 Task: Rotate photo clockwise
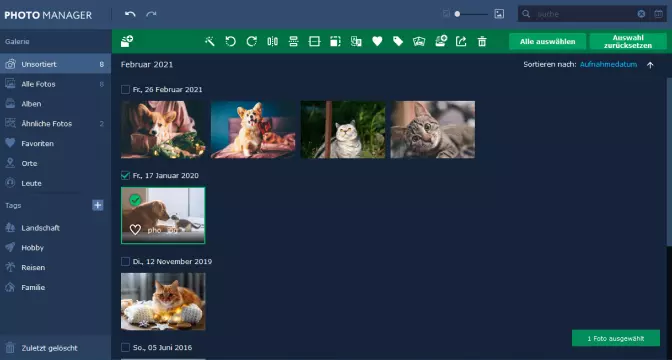(x=252, y=41)
